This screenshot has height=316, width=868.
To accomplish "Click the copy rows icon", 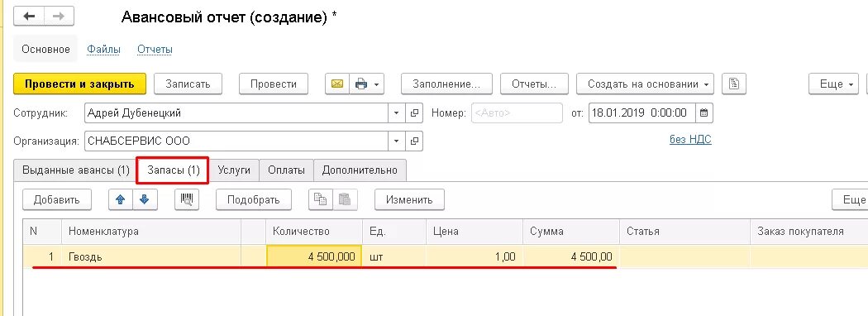I will (x=321, y=199).
